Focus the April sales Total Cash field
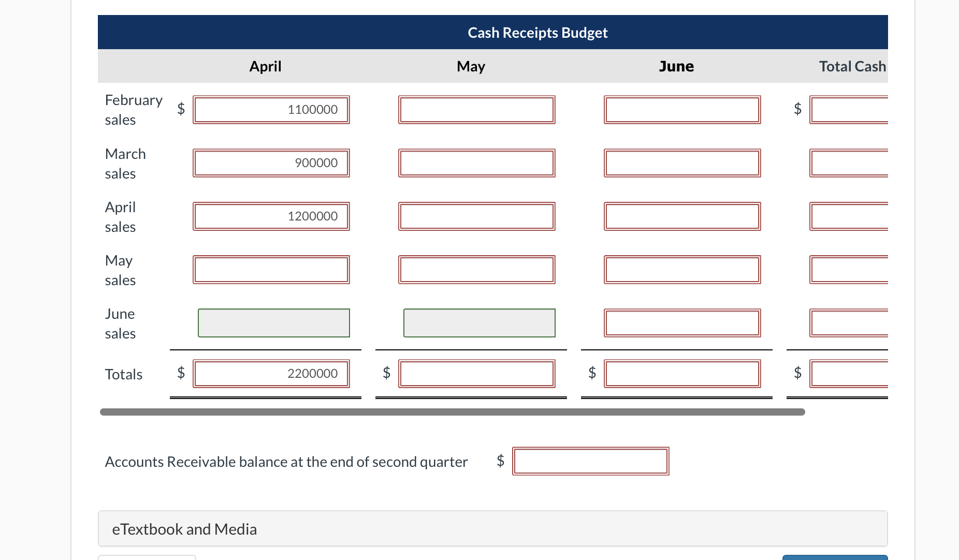Screen dimensions: 959x560 pos(849,216)
